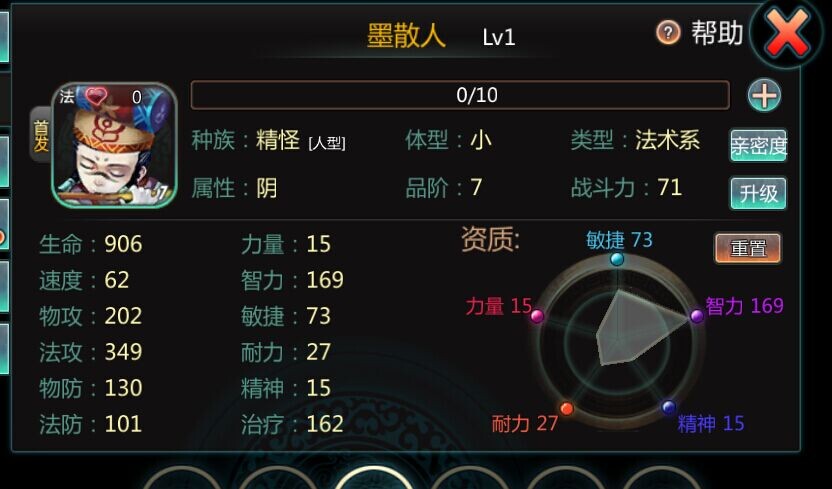Select the purple 智力 node on radar chart
This screenshot has width=832, height=489.
697,316
